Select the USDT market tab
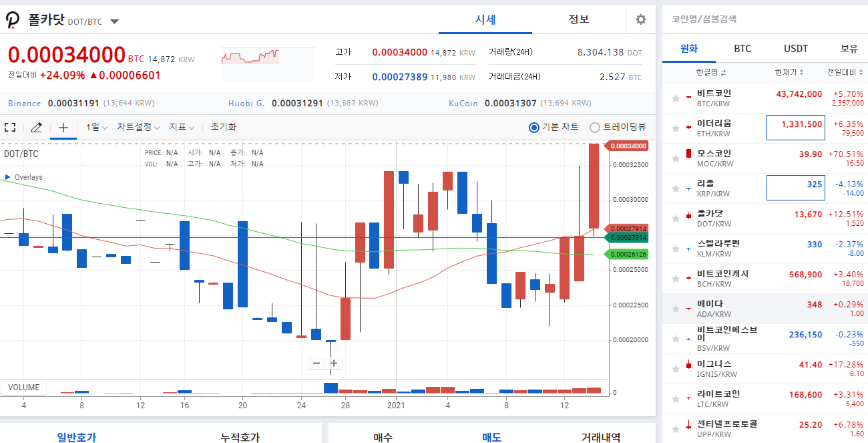Screen dimensions: 868x443 (796, 49)
